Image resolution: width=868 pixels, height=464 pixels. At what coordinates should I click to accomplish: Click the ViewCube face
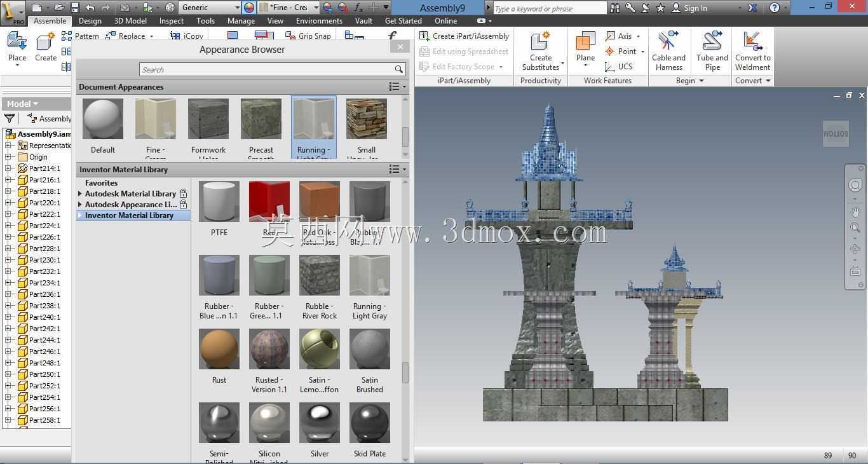[836, 133]
